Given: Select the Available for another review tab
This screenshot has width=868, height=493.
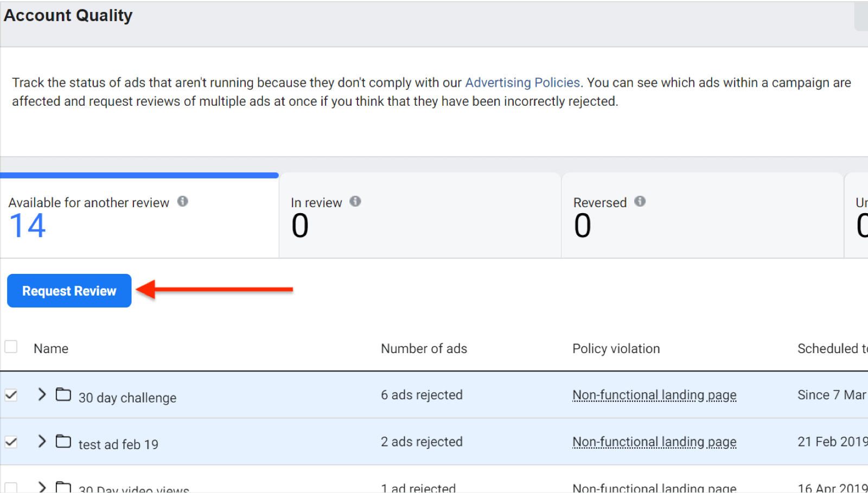Looking at the screenshot, I should [x=139, y=216].
